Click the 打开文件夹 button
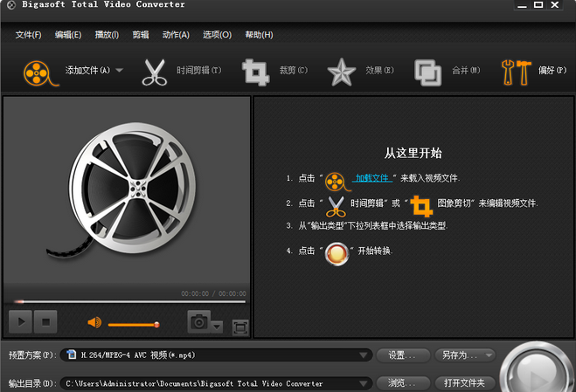The height and width of the screenshot is (392, 576). click(x=465, y=383)
